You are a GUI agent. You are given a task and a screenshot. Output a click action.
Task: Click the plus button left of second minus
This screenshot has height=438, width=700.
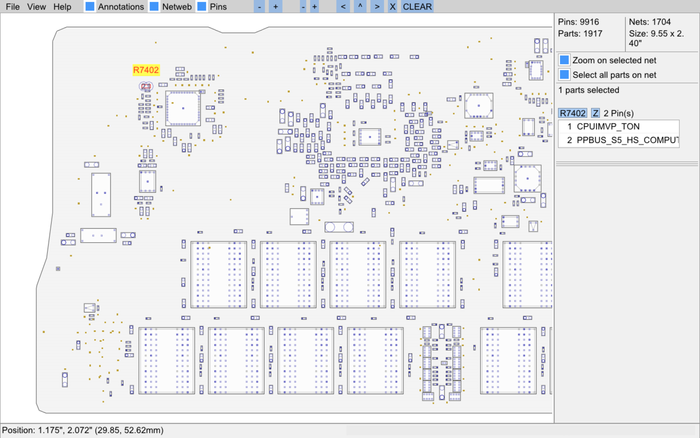pos(276,7)
